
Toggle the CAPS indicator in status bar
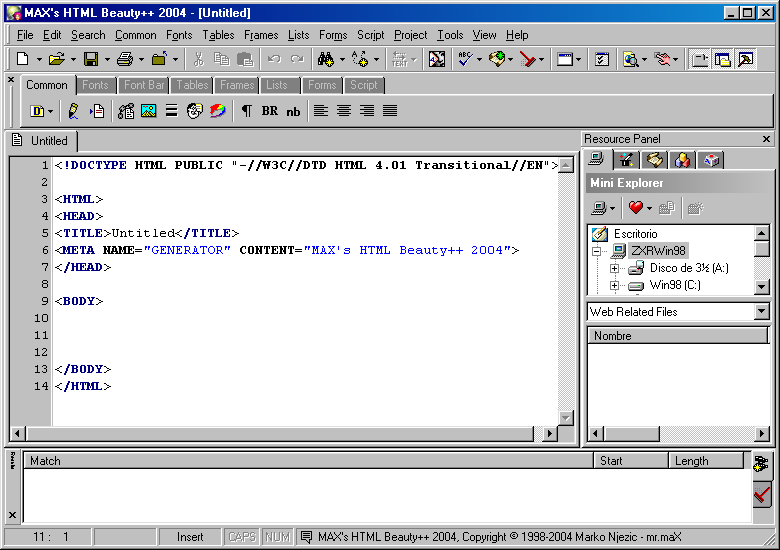[x=242, y=537]
